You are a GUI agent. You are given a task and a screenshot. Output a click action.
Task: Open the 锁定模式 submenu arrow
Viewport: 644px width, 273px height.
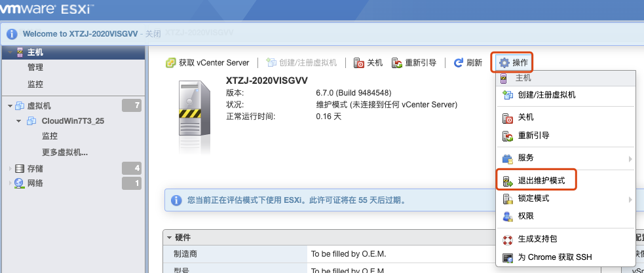[630, 200]
